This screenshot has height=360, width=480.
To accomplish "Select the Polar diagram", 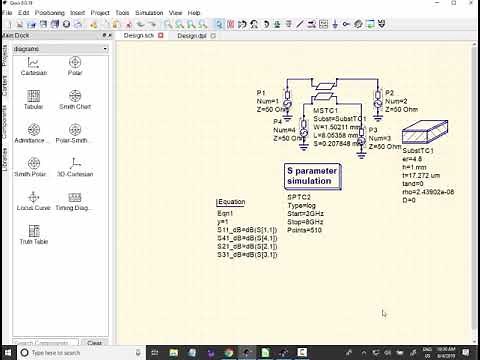I will (75, 66).
